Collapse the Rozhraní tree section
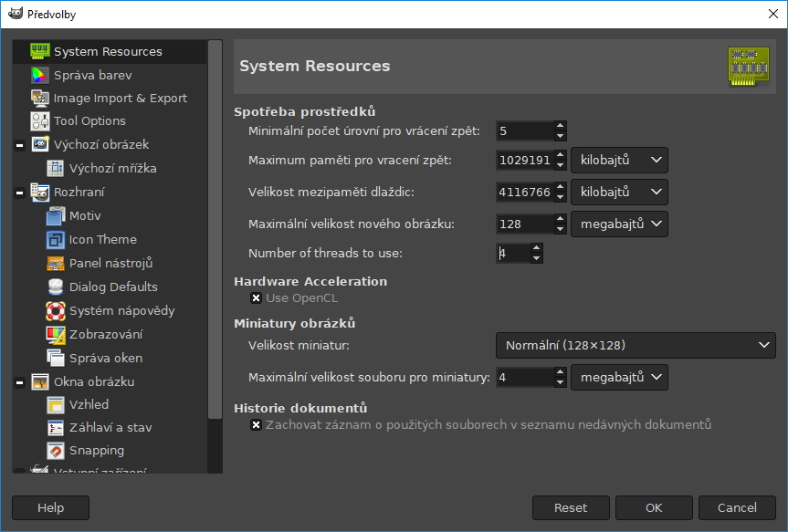Image resolution: width=788 pixels, height=532 pixels. click(x=19, y=193)
